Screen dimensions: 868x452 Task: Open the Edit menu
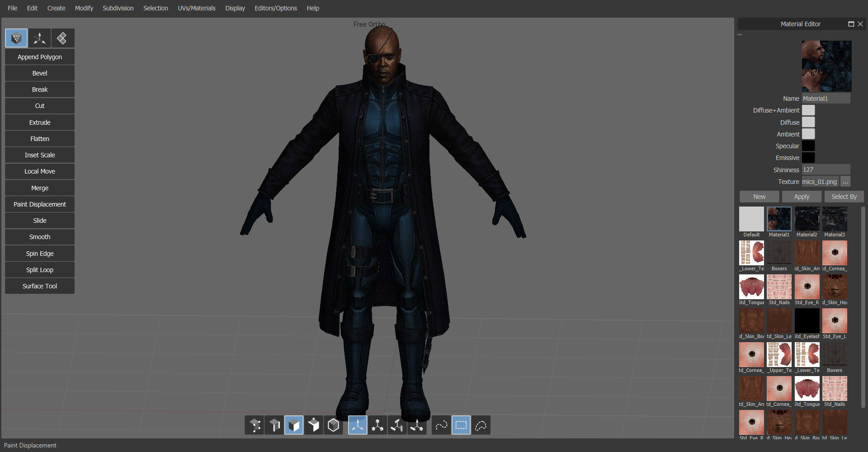pyautogui.click(x=32, y=8)
